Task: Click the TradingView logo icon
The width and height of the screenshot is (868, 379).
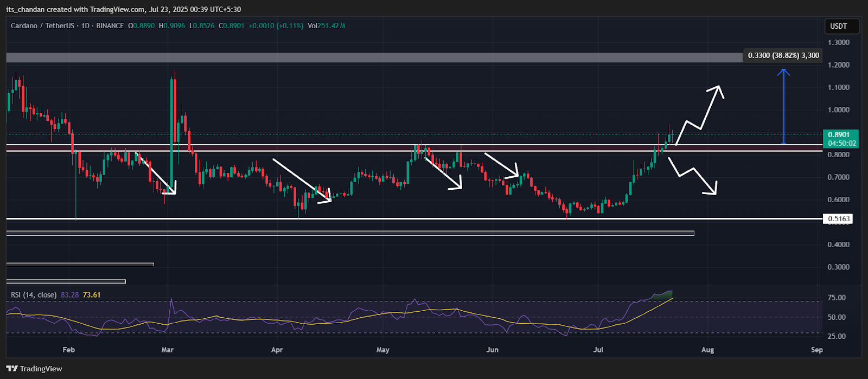Action: pos(11,369)
